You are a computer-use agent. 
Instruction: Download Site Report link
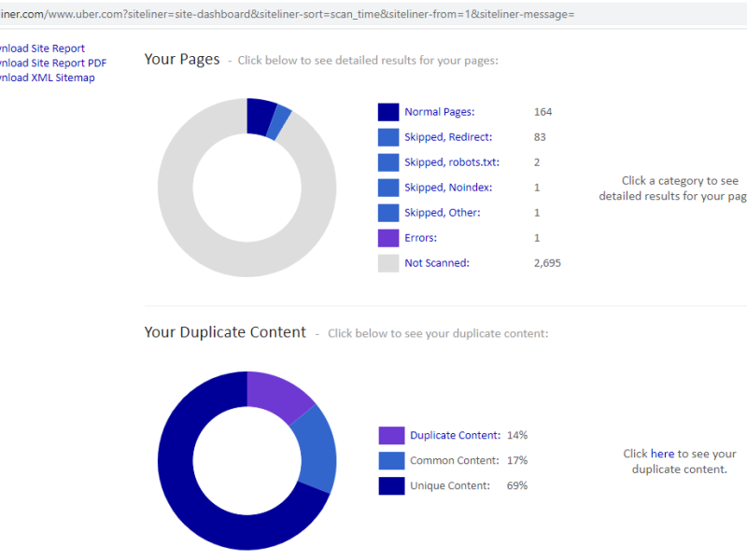point(42,49)
